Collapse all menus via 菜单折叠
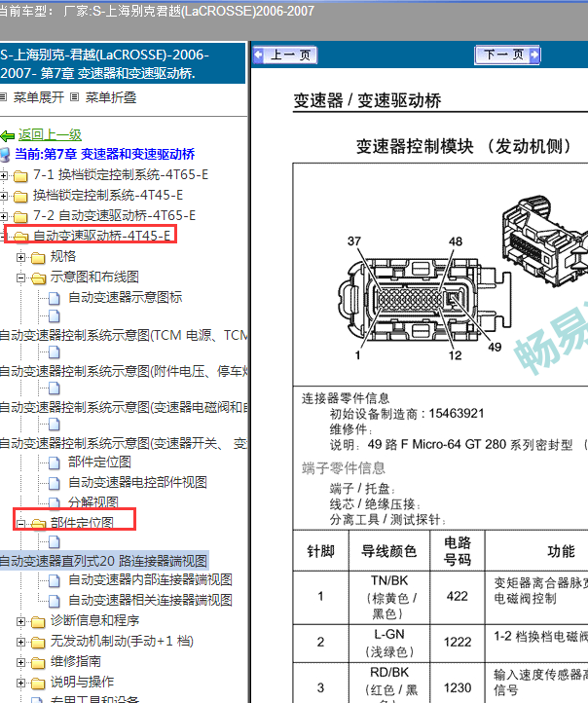Image resolution: width=588 pixels, height=703 pixels. (x=111, y=97)
